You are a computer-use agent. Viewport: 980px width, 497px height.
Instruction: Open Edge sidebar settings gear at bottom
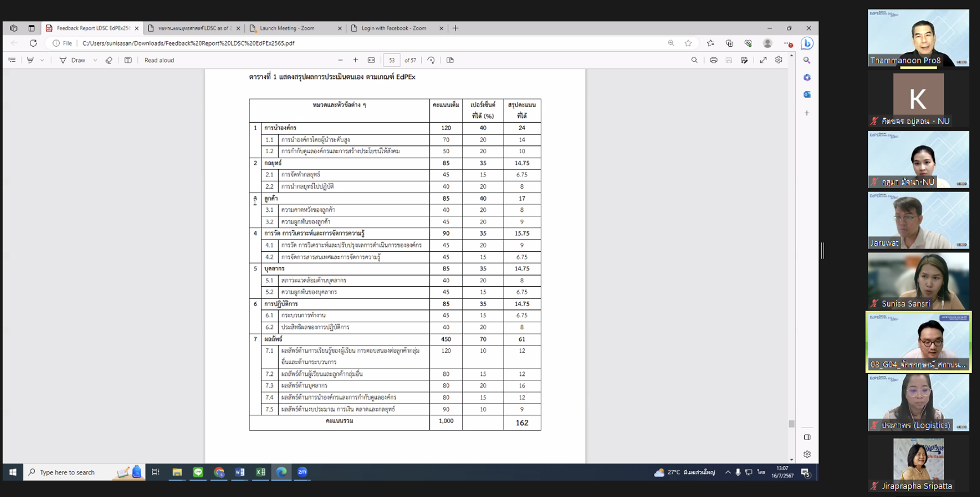[807, 454]
